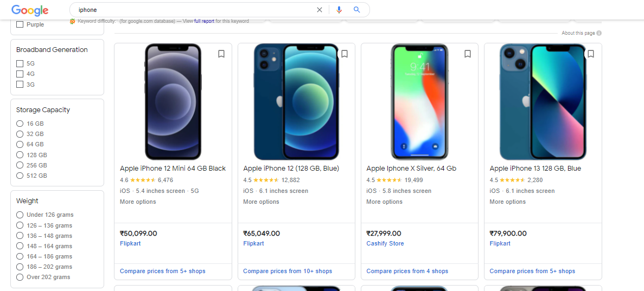Clear the search box with X icon

pyautogui.click(x=320, y=10)
